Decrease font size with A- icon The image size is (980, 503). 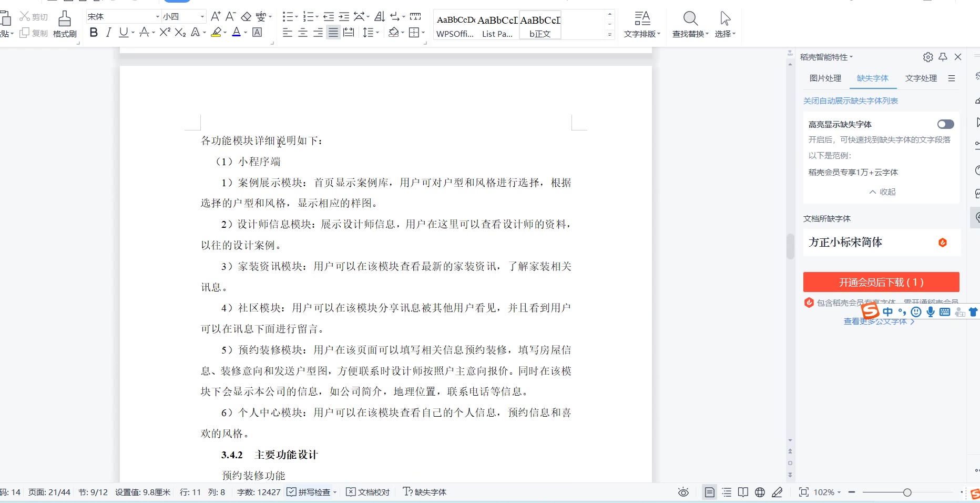pyautogui.click(x=231, y=16)
